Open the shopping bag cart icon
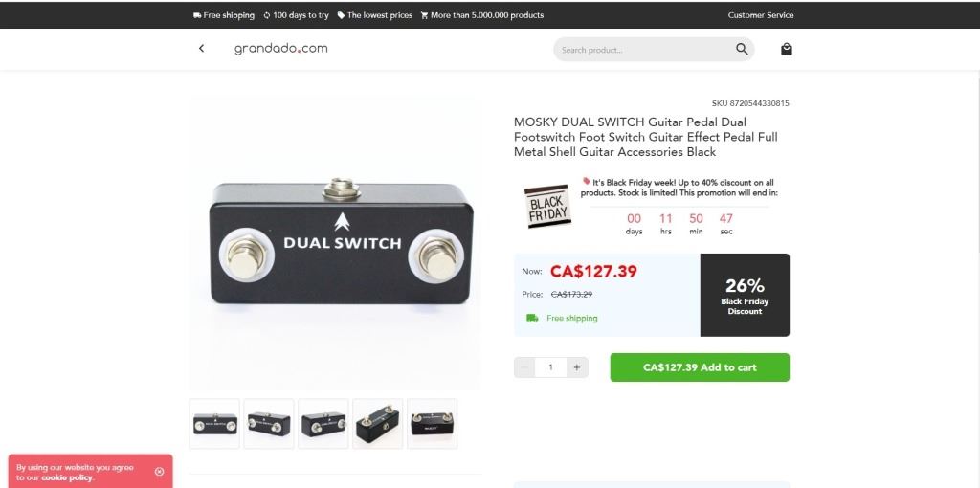The image size is (980, 488). 787,49
